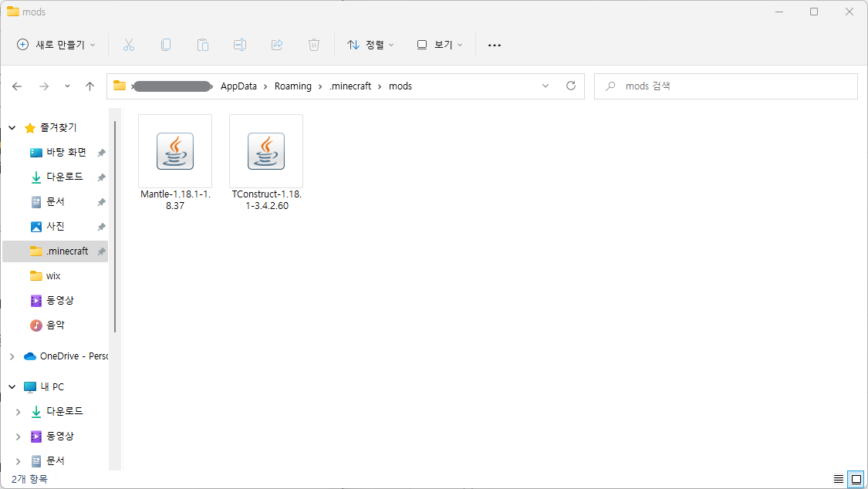Collapse the 즐겨찾기 favorites section
This screenshot has height=489, width=868.
click(x=12, y=128)
